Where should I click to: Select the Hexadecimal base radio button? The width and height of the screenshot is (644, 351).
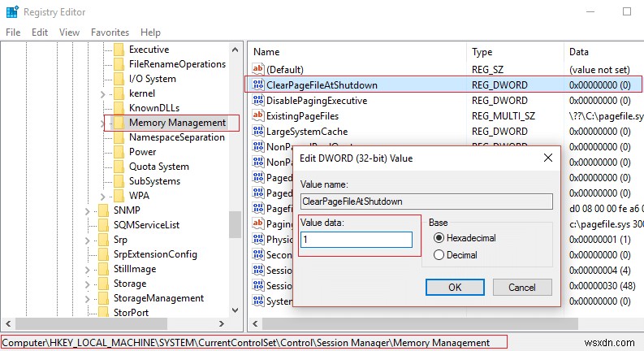point(439,238)
